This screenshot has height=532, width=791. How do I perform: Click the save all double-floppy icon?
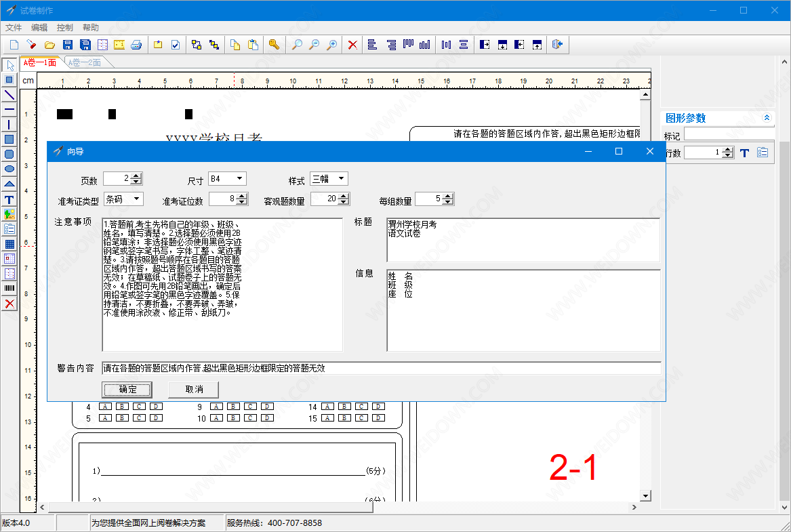(x=85, y=45)
